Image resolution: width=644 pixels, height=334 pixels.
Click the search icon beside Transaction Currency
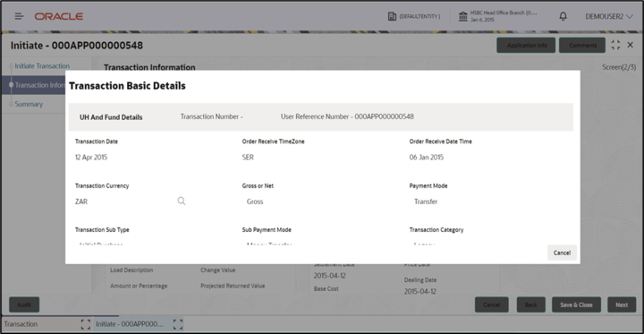click(x=181, y=201)
